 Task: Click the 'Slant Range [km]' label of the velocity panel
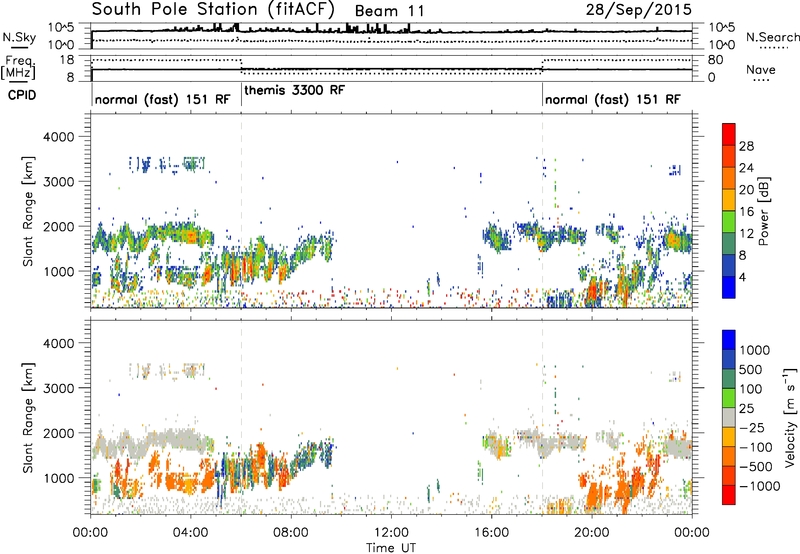tap(28, 418)
